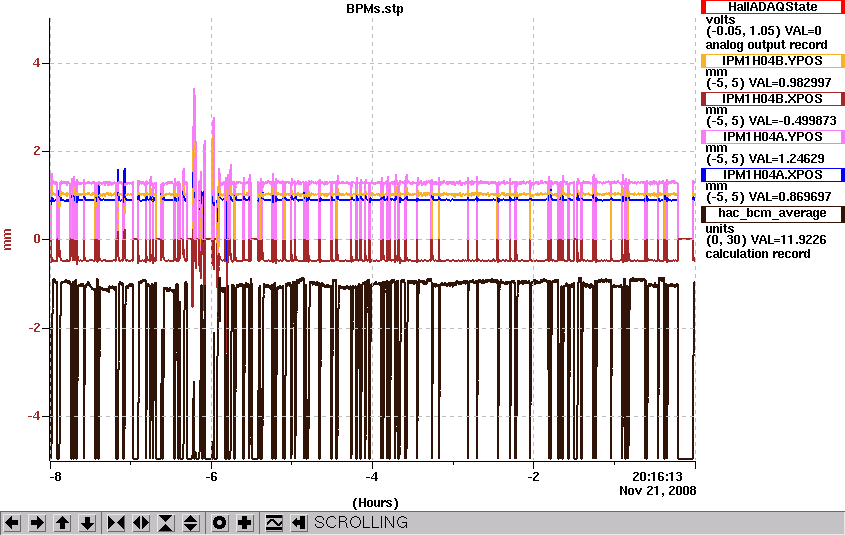The width and height of the screenshot is (845, 535).
Task: Pan the graph right with the right-arrow button
Action: pos(37,523)
